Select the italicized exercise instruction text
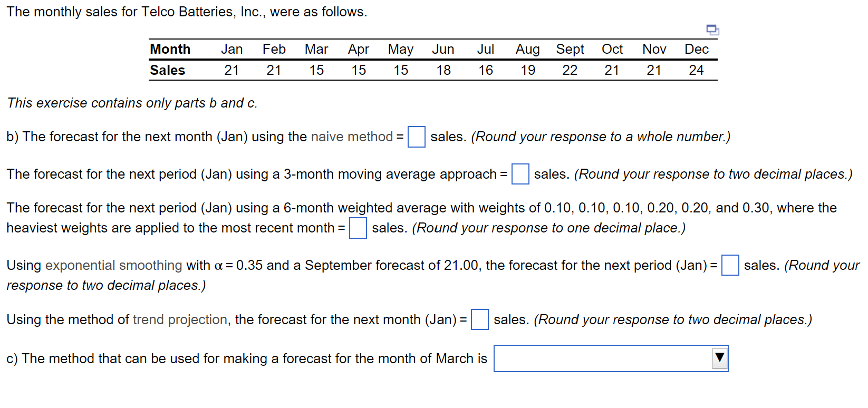The width and height of the screenshot is (868, 408). point(132,103)
